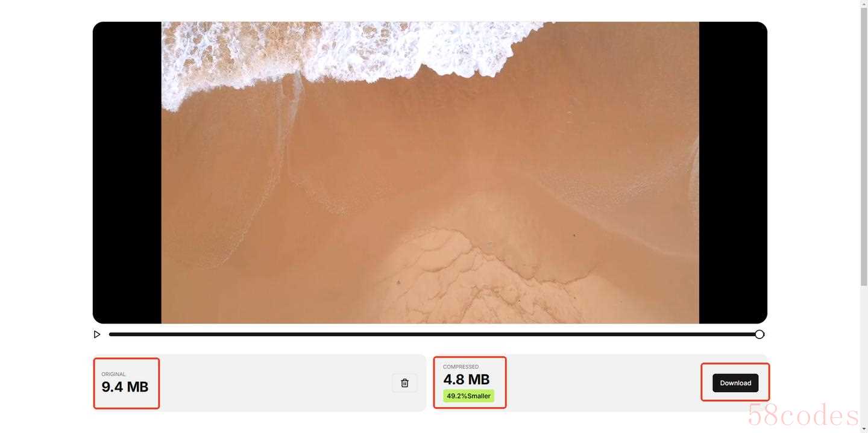Image resolution: width=868 pixels, height=433 pixels.
Task: Click the scrollbar track below the thumb
Action: point(864,355)
